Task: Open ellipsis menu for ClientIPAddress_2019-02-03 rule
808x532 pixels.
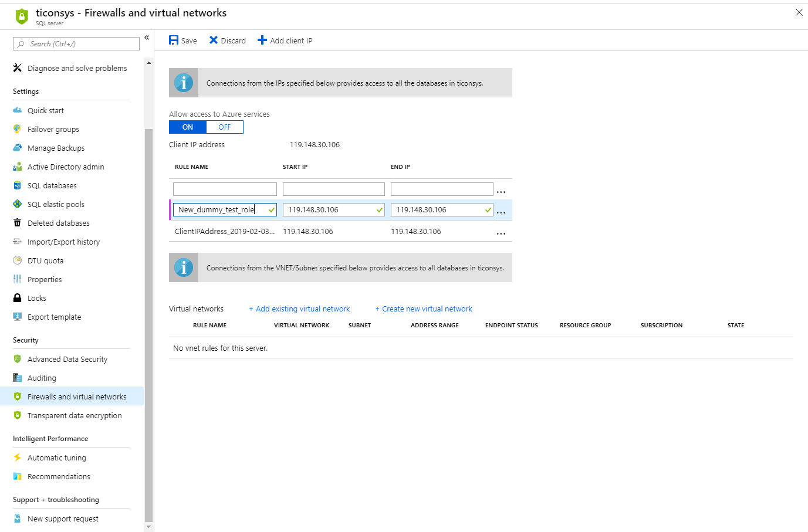Action: coord(501,233)
